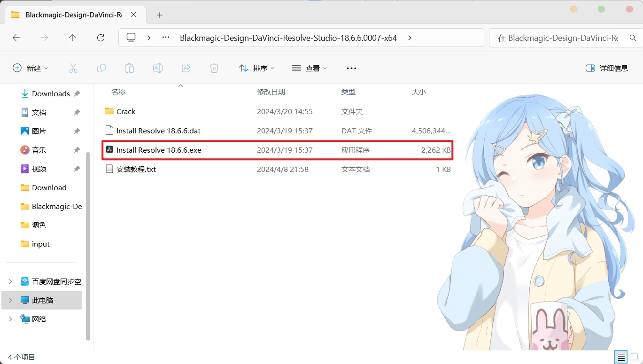Expand 百度网盘同步空 tree node
643x364 pixels.
[x=10, y=281]
